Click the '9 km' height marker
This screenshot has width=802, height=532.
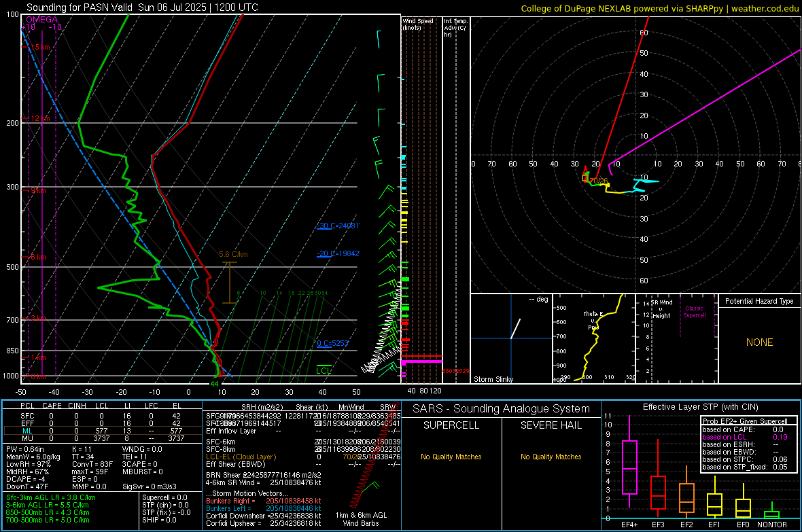(38, 190)
